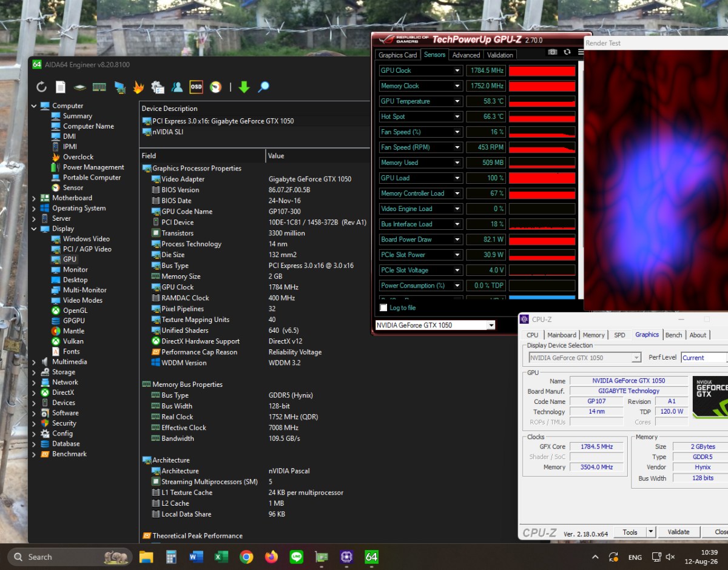This screenshot has height=570, width=728.
Task: Switch to the Mainboard tab in CPU-Z
Action: coord(562,335)
